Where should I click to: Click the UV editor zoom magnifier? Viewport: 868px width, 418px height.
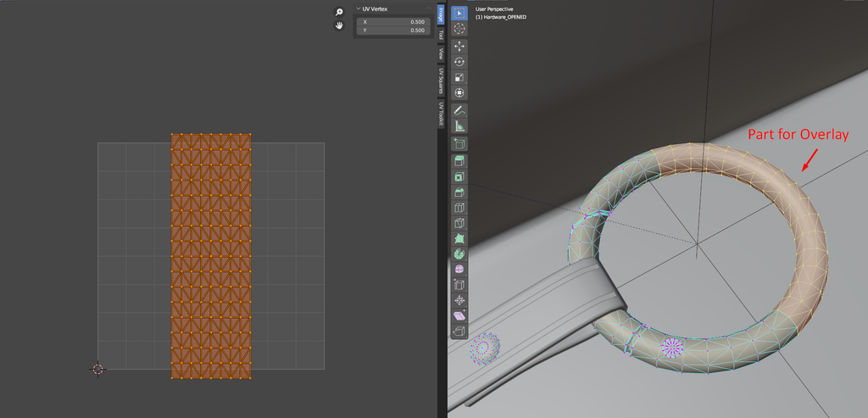click(339, 12)
